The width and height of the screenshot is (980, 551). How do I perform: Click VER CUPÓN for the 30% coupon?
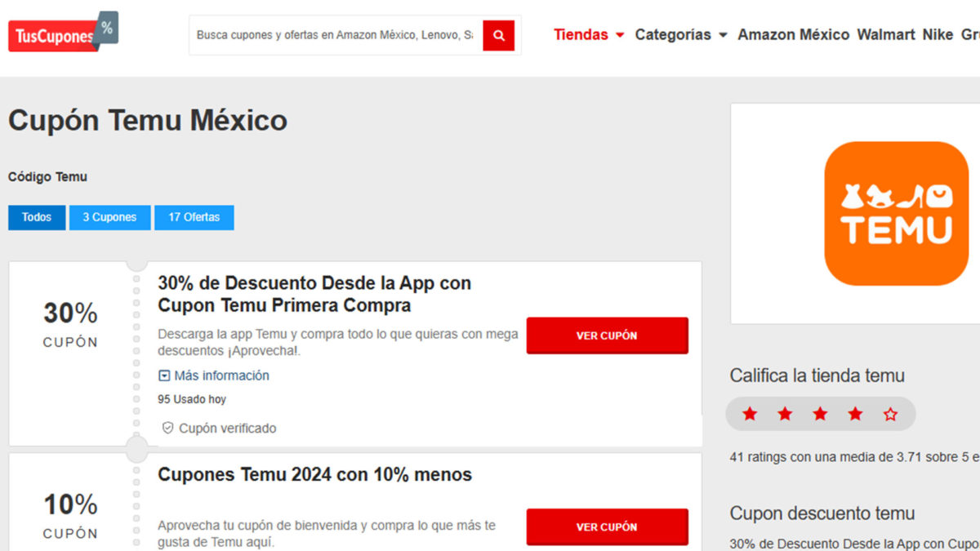(607, 335)
